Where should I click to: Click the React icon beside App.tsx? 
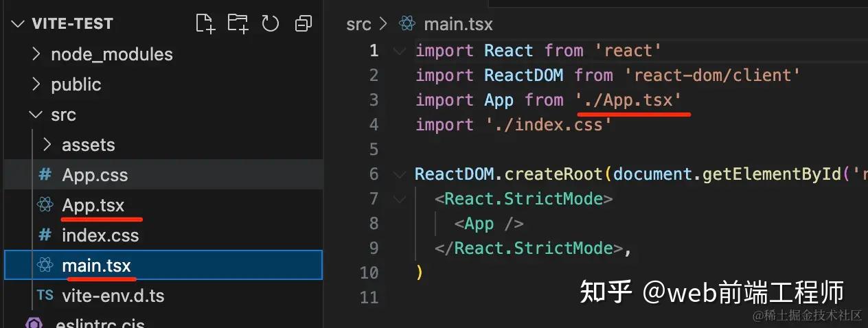pyautogui.click(x=45, y=205)
